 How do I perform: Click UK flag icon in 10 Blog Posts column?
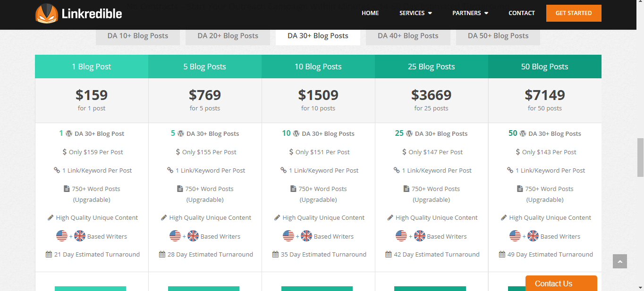(x=306, y=236)
